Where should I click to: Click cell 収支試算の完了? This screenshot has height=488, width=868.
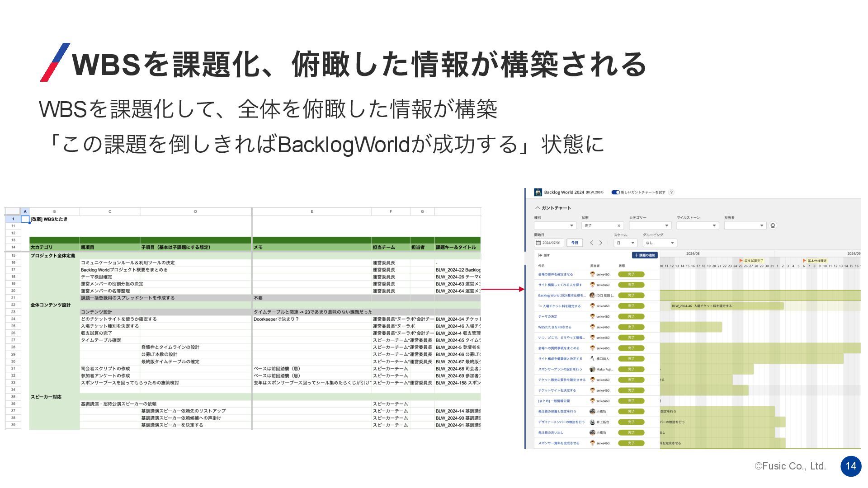pyautogui.click(x=110, y=333)
